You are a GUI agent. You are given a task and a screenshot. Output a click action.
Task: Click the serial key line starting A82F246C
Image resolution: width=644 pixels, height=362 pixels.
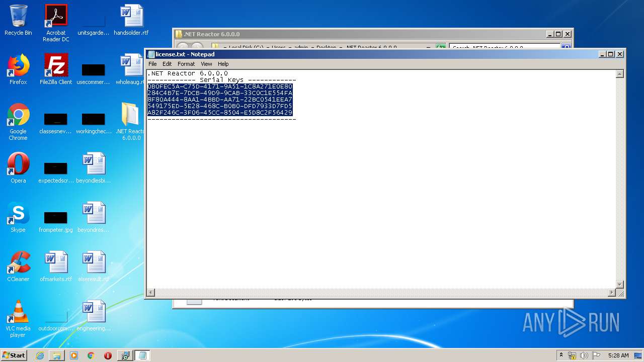click(x=220, y=113)
